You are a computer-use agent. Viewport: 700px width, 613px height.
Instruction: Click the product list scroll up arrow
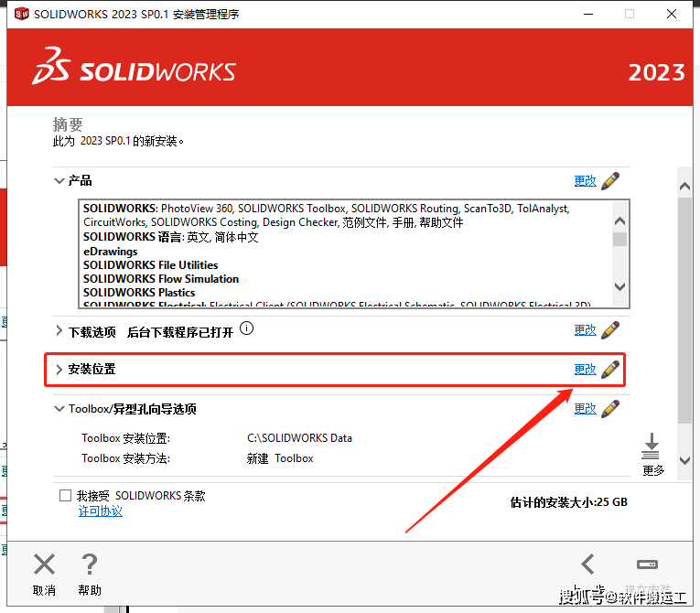[619, 221]
